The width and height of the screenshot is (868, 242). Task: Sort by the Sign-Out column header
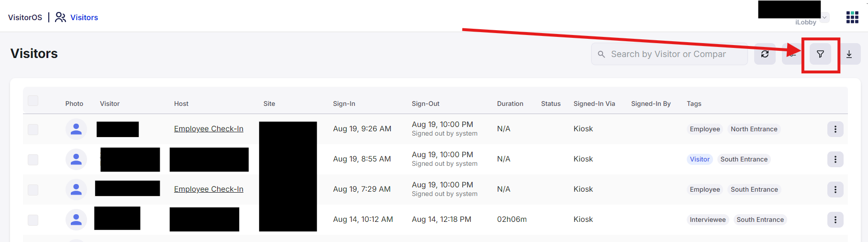[426, 104]
